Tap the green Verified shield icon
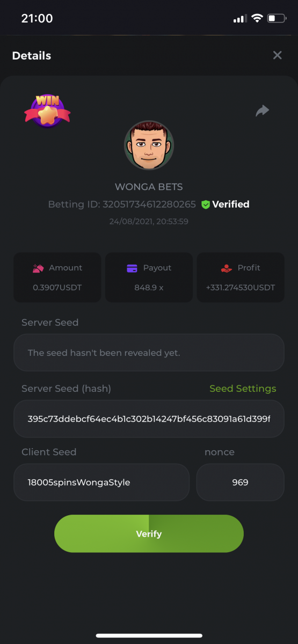The image size is (298, 644). tap(205, 204)
